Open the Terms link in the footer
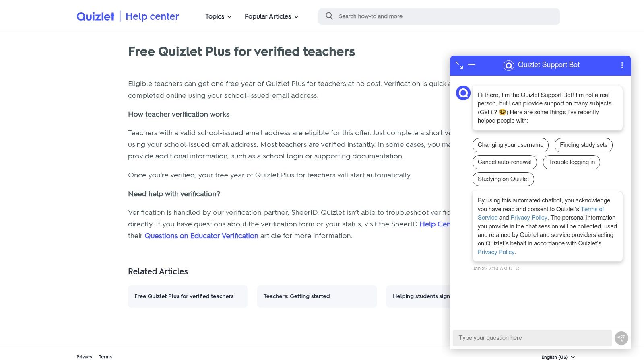This screenshot has width=644, height=362. [x=105, y=357]
